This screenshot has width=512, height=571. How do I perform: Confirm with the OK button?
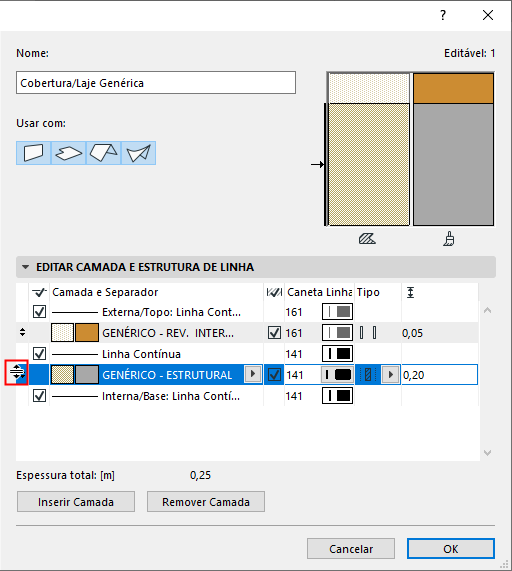(450, 549)
